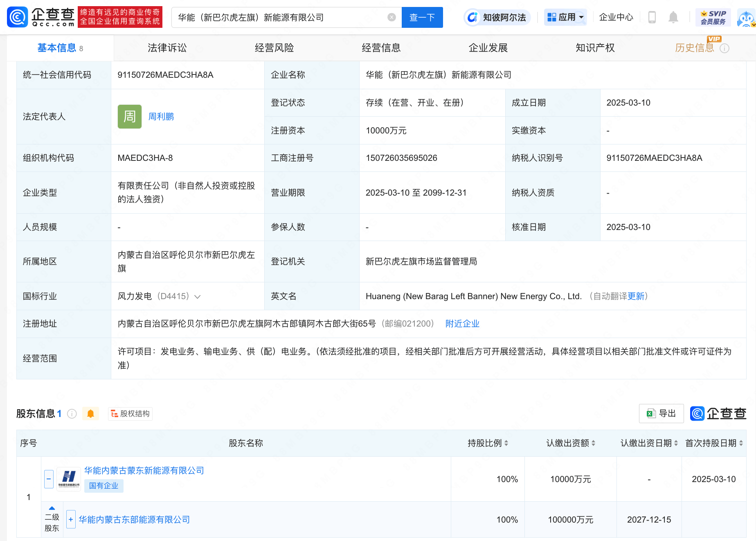
Task: Switch to 基本信息 tab
Action: coord(60,48)
